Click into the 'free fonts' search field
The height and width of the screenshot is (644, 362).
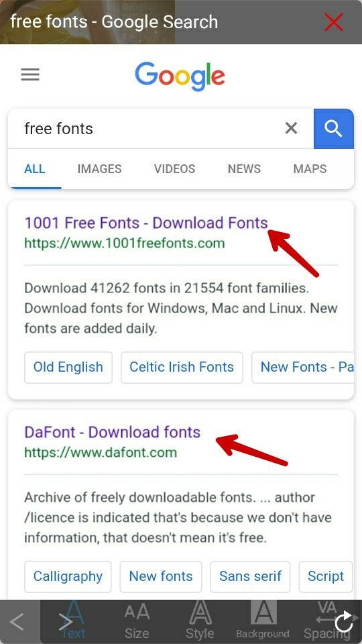[147, 129]
